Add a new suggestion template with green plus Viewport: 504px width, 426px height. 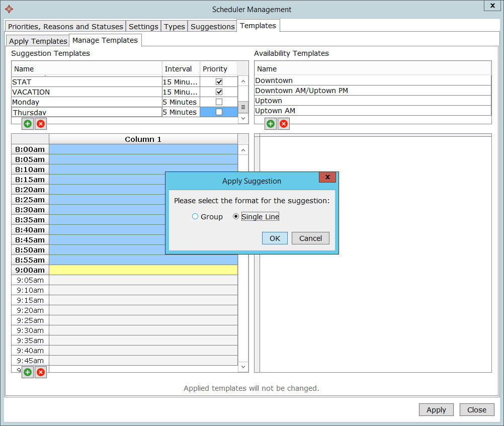[x=28, y=124]
